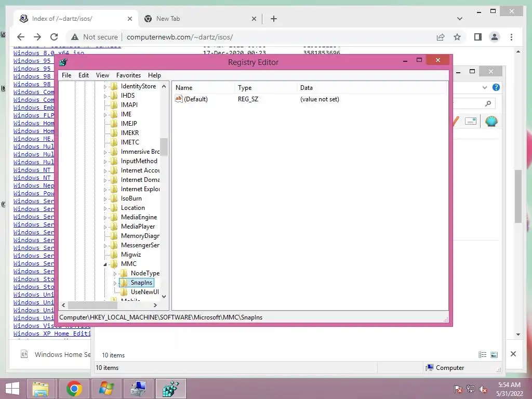Expand the IME key
The height and width of the screenshot is (399, 532).
(x=105, y=115)
